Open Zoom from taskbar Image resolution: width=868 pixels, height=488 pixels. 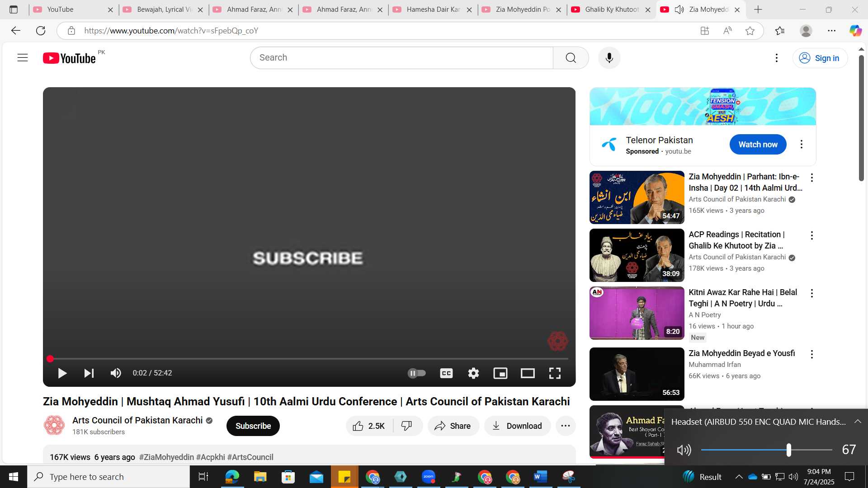point(429,477)
